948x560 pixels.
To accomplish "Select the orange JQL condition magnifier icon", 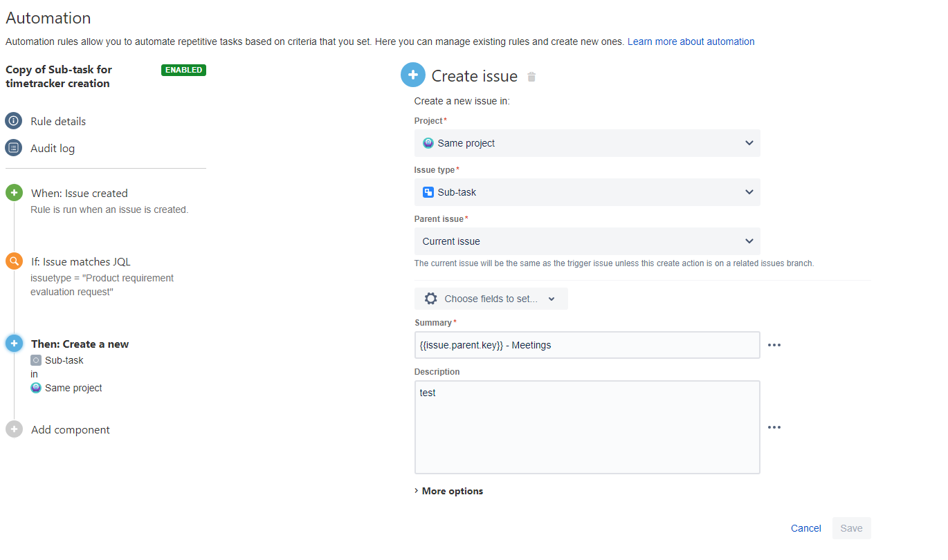I will (x=14, y=261).
